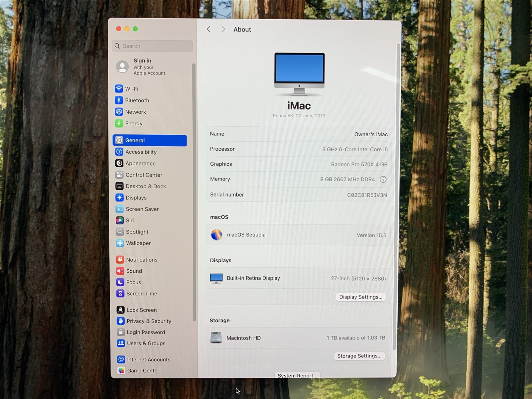Open the Game Center icon

pyautogui.click(x=121, y=370)
